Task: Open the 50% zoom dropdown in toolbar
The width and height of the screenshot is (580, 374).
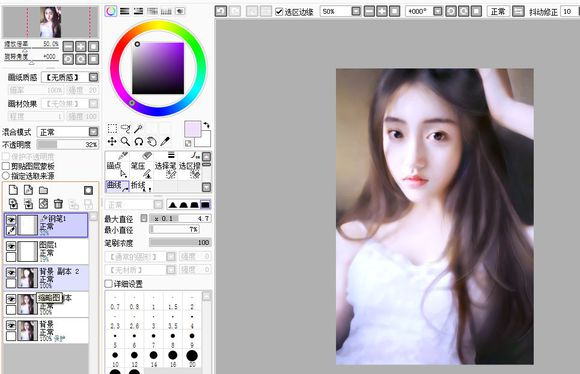Action: [x=356, y=11]
